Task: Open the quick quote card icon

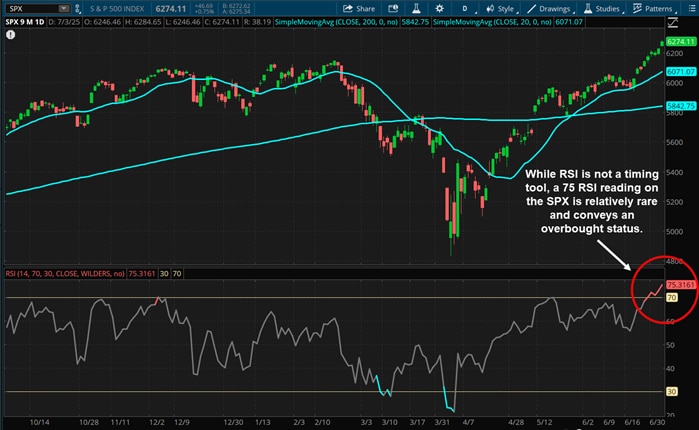Action: (393, 8)
